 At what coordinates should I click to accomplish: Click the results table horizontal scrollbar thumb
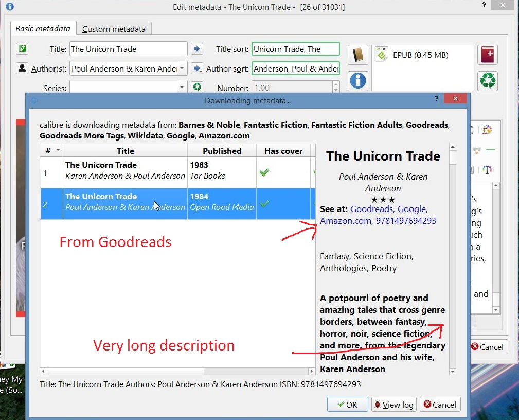126,371
